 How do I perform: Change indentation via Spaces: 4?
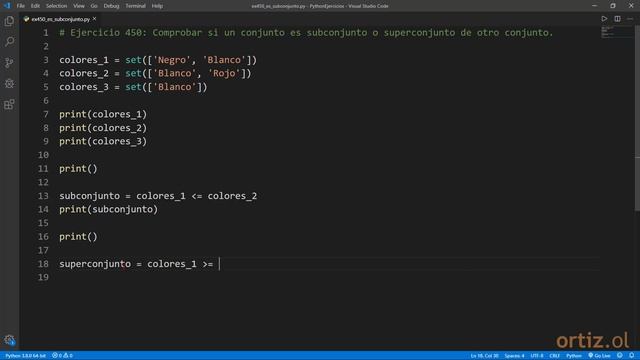pos(514,356)
